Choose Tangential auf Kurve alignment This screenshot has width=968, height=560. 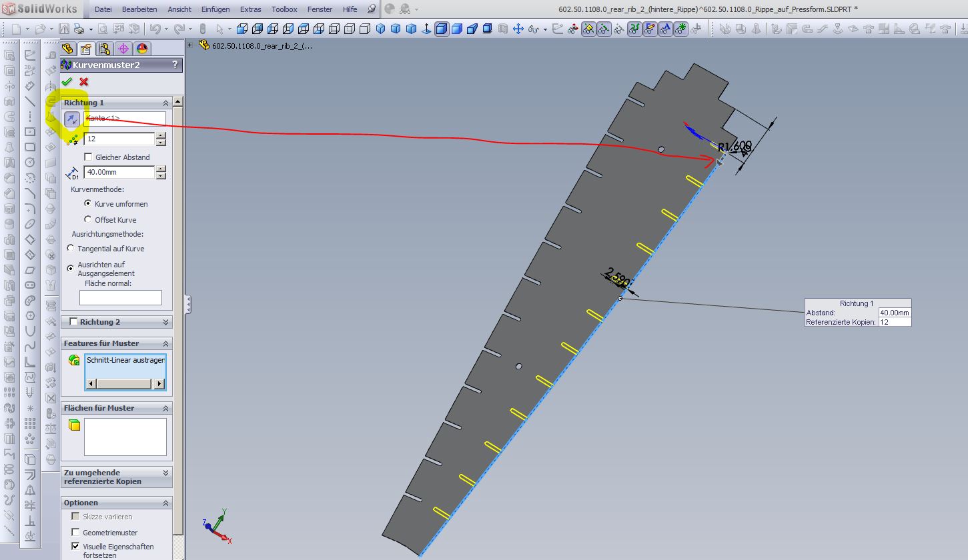(71, 248)
